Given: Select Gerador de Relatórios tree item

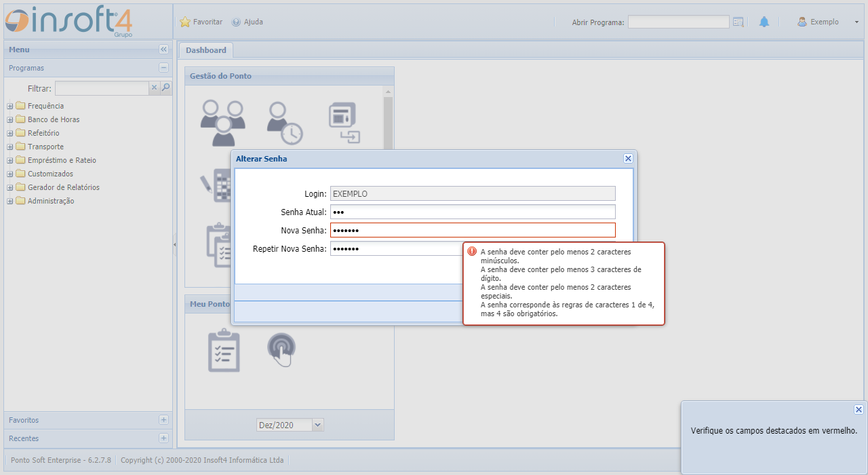Looking at the screenshot, I should click(x=63, y=187).
